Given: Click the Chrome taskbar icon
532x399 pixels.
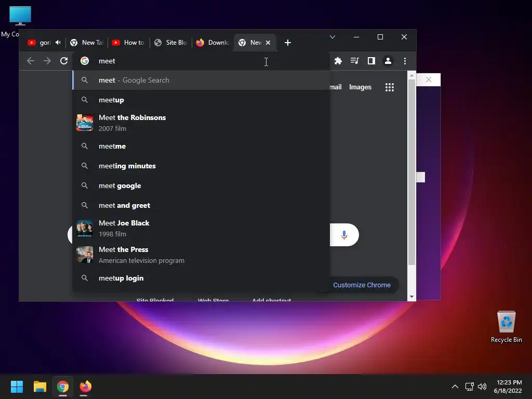Looking at the screenshot, I should click(63, 387).
